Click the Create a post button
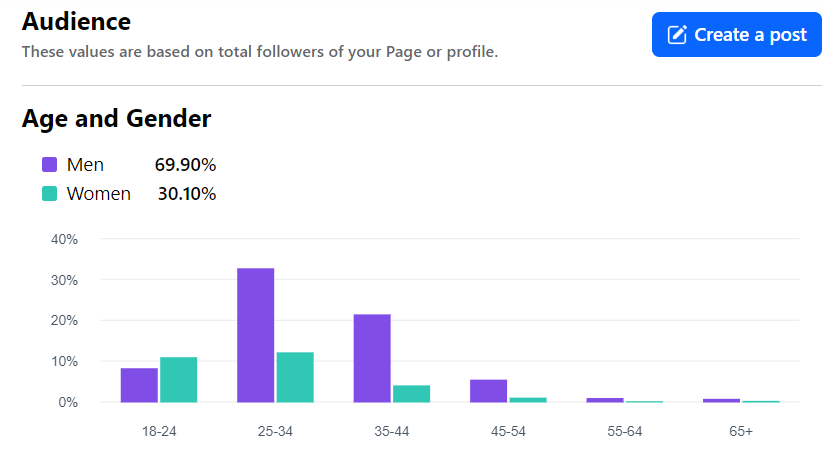Screen dimensions: 822x473 coord(736,35)
